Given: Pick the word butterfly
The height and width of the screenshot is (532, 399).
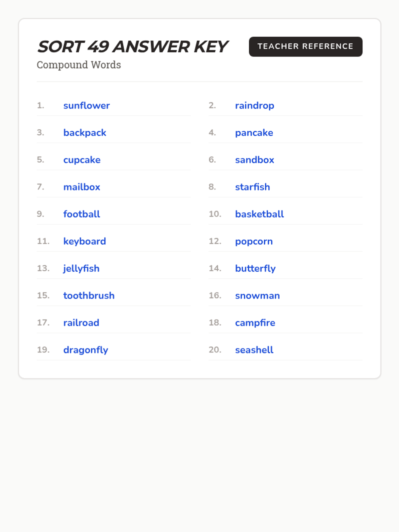Looking at the screenshot, I should point(255,269).
